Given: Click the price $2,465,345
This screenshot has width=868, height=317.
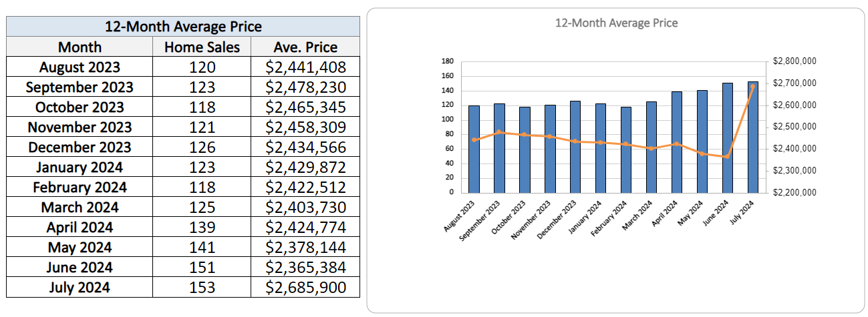Looking at the screenshot, I should [305, 107].
